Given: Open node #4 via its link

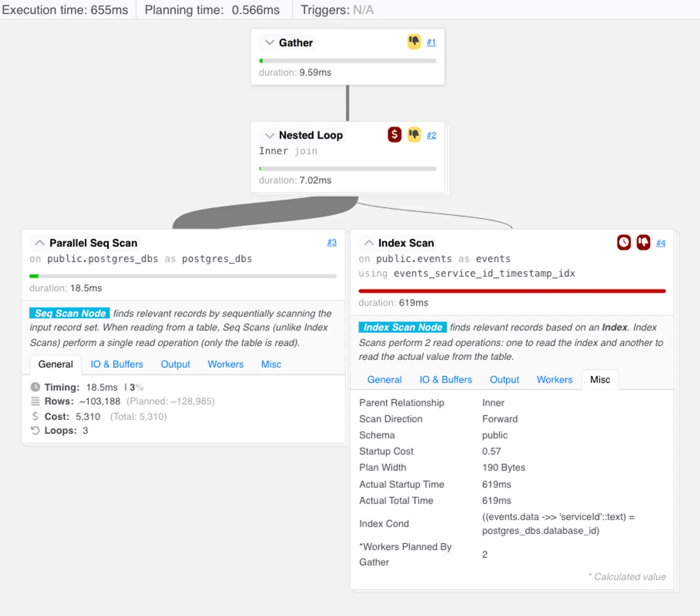Looking at the screenshot, I should pos(661,243).
